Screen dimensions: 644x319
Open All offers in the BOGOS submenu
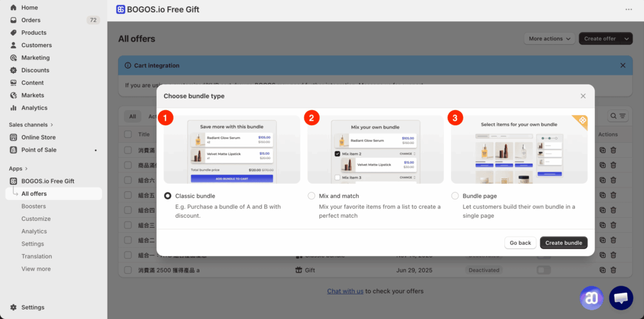(54, 194)
